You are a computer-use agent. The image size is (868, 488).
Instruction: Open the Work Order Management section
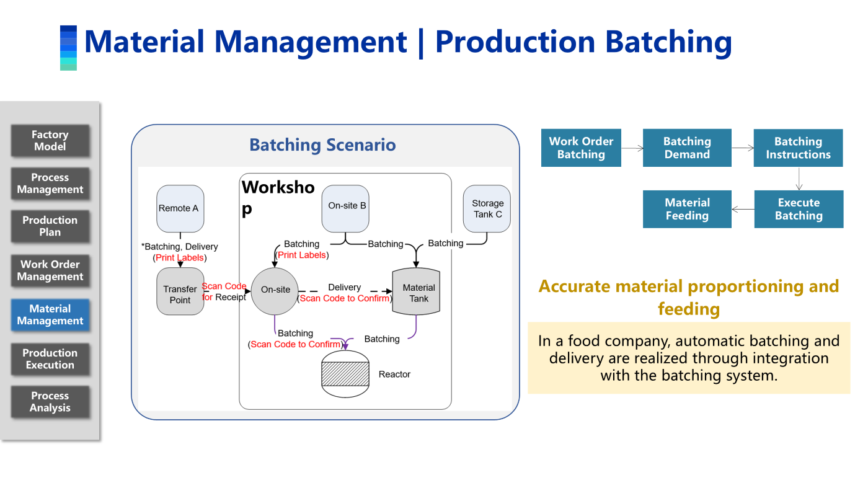click(x=50, y=270)
